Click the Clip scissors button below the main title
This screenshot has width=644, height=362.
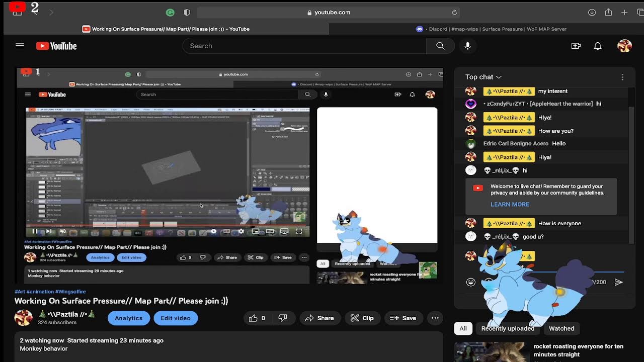(x=362, y=318)
